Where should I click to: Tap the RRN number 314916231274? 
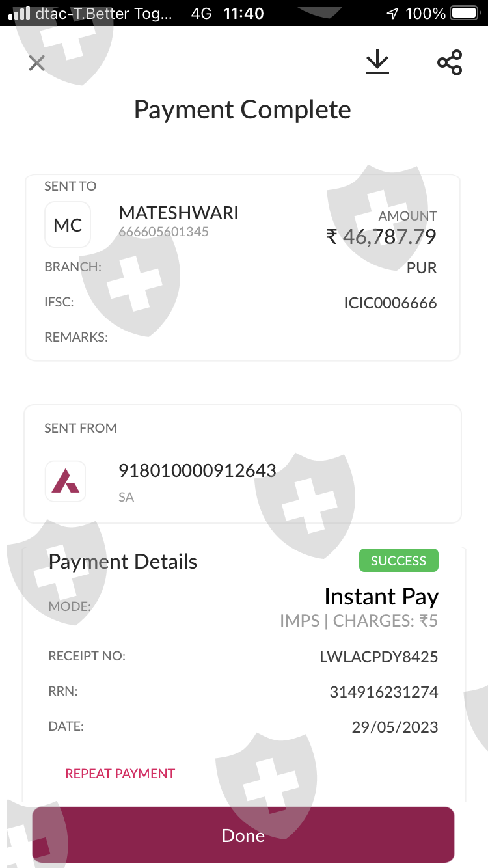[x=383, y=692]
